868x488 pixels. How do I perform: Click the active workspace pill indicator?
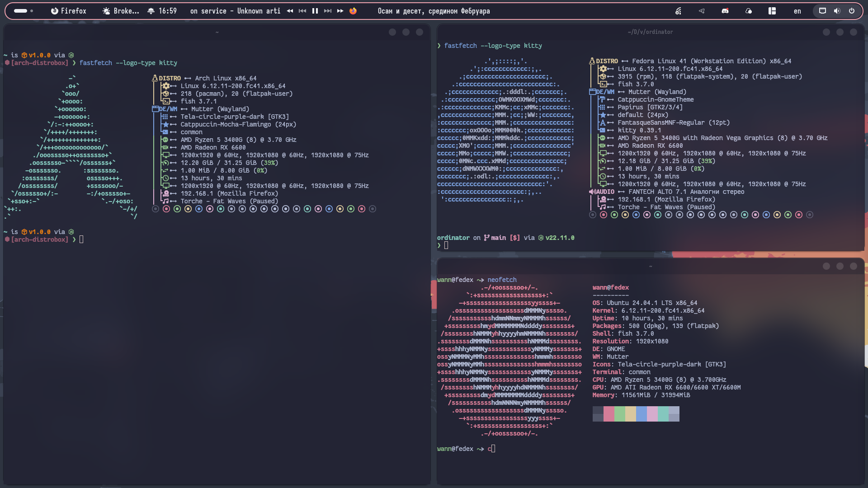click(20, 11)
